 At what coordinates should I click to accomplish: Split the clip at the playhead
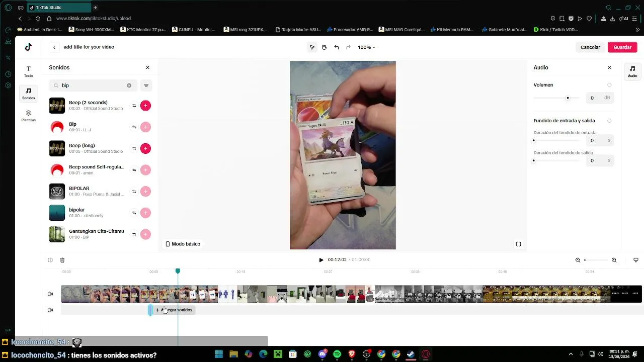50,260
